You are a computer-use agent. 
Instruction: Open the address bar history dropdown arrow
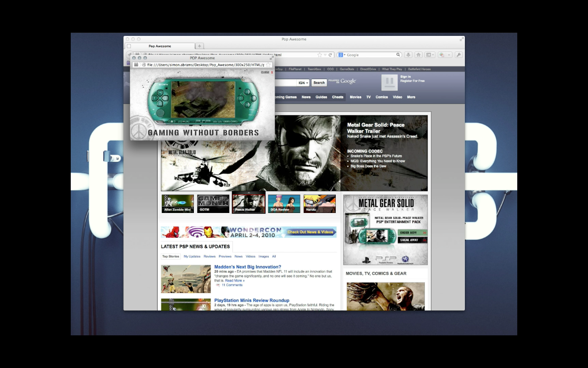(325, 55)
